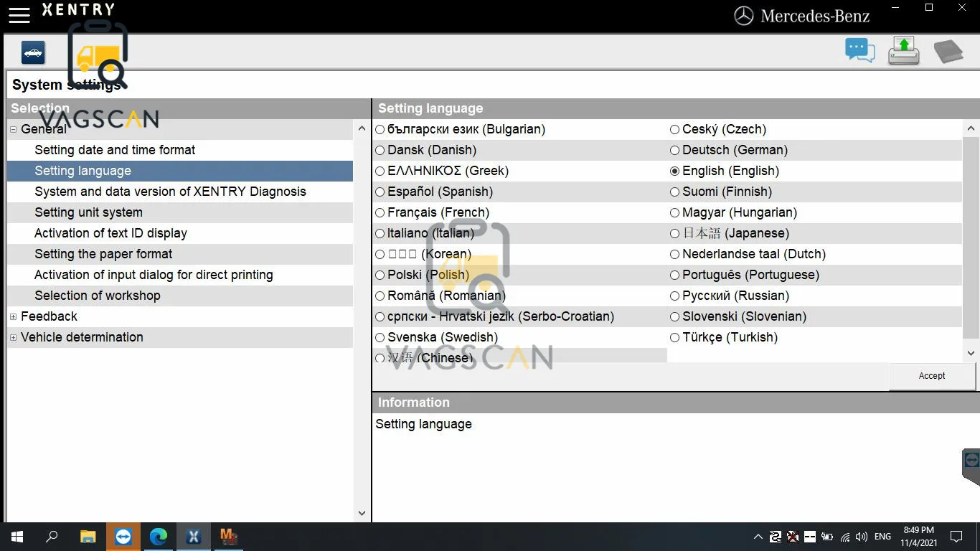Choose the Japanese language option
Screen dimensions: 980x551
coord(674,234)
